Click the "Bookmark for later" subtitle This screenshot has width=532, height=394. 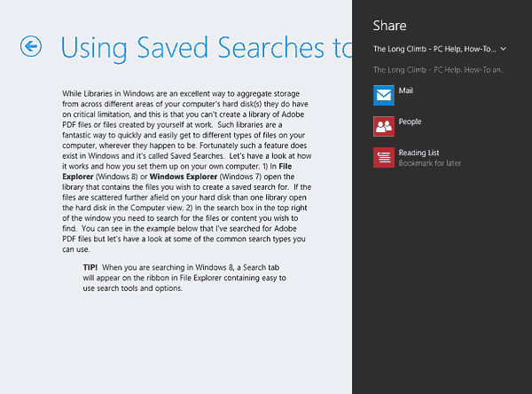429,163
